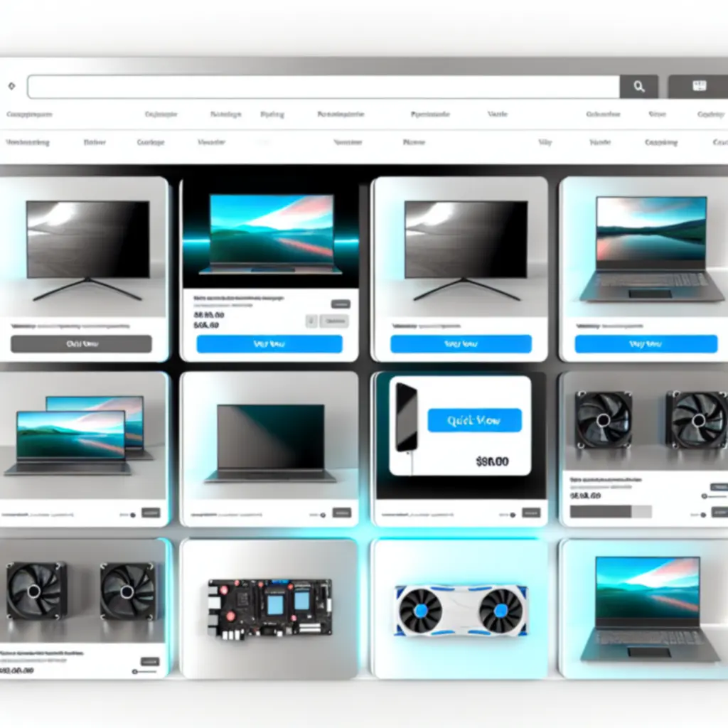The height and width of the screenshot is (728, 728).
Task: Click the small dark tag on the dual-laptop card
Action: [151, 512]
